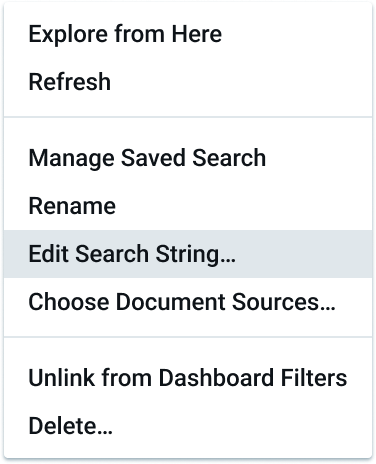Viewport: 376px width, 464px height.
Task: Edit the search string via menu entry
Action: click(x=188, y=254)
